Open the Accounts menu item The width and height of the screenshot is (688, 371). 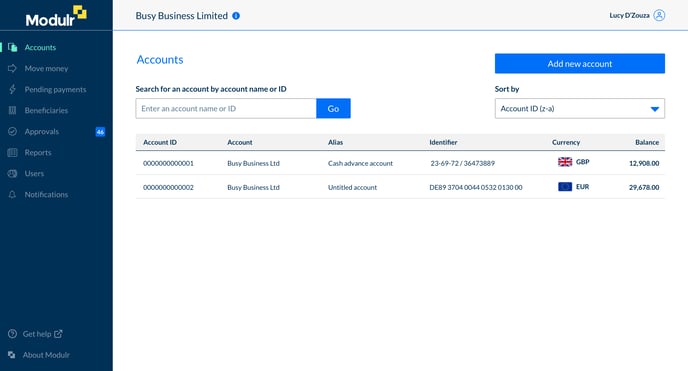click(40, 47)
